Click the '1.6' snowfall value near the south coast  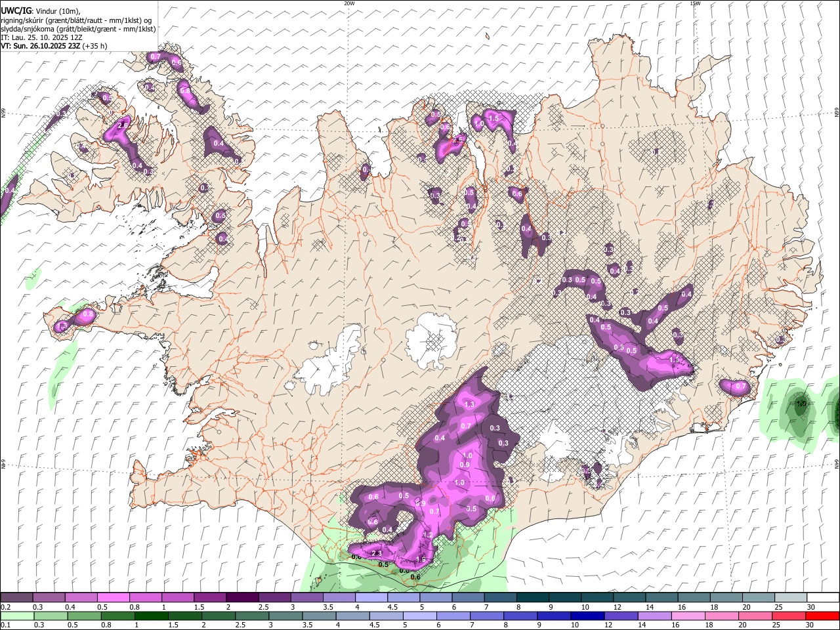(x=421, y=560)
